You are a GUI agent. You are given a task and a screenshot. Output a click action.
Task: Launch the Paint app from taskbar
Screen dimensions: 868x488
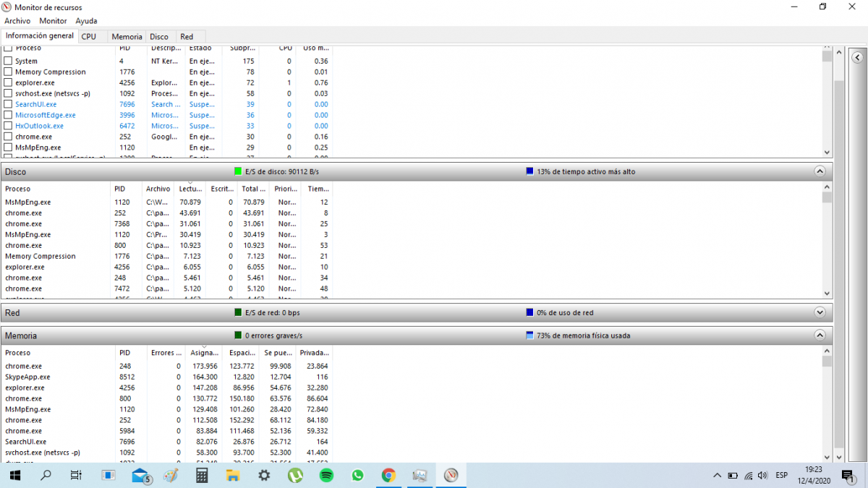click(171, 475)
